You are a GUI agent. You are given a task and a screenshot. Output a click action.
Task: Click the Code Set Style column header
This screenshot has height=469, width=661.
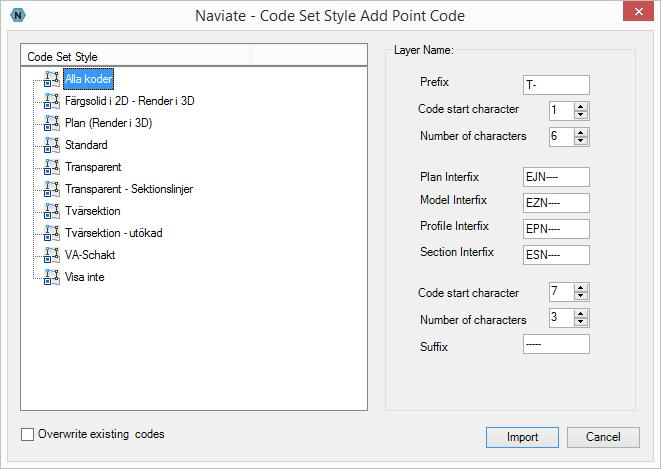click(x=136, y=56)
